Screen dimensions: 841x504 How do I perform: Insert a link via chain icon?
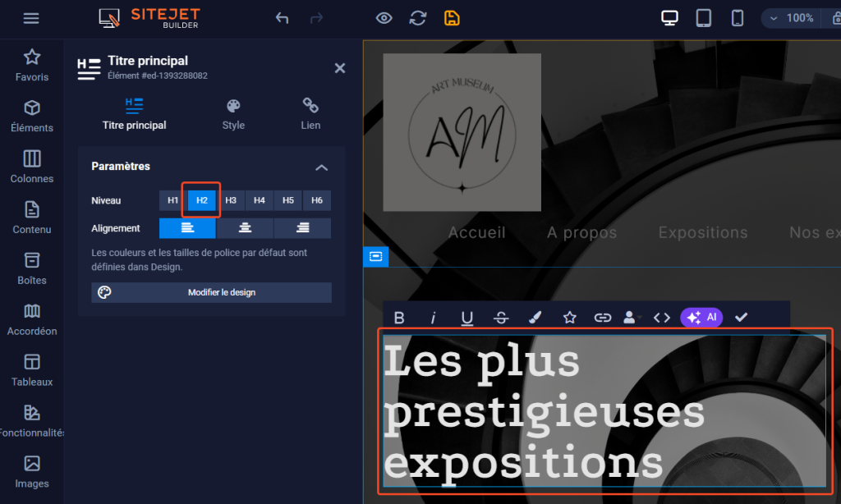[x=604, y=318]
